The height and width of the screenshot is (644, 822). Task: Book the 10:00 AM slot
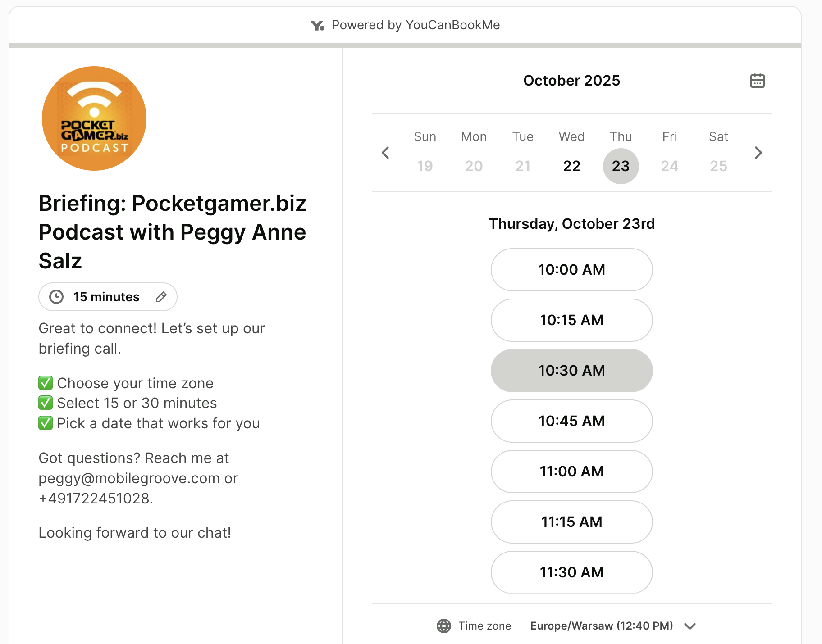571,270
